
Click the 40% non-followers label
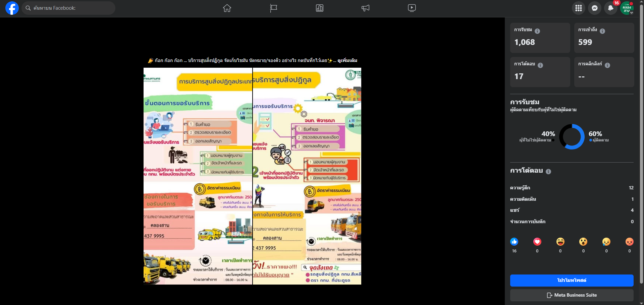pos(537,136)
